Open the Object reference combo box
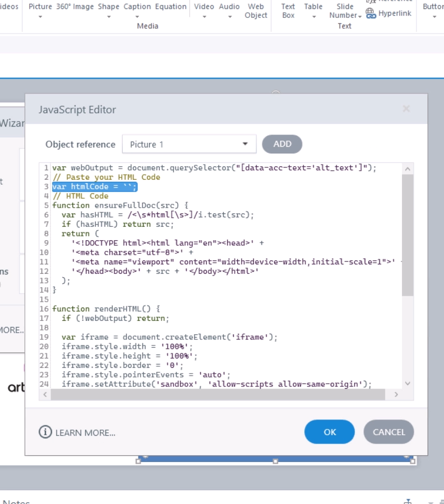The width and height of the screenshot is (444, 504). coord(189,144)
